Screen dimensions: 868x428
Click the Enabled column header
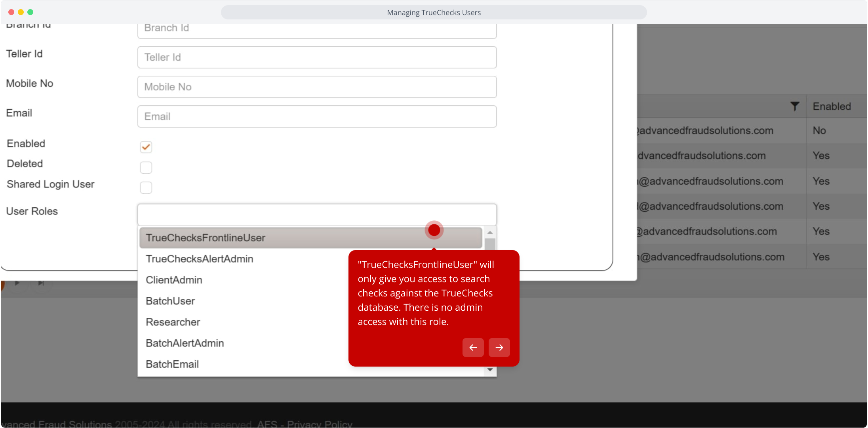tap(832, 106)
